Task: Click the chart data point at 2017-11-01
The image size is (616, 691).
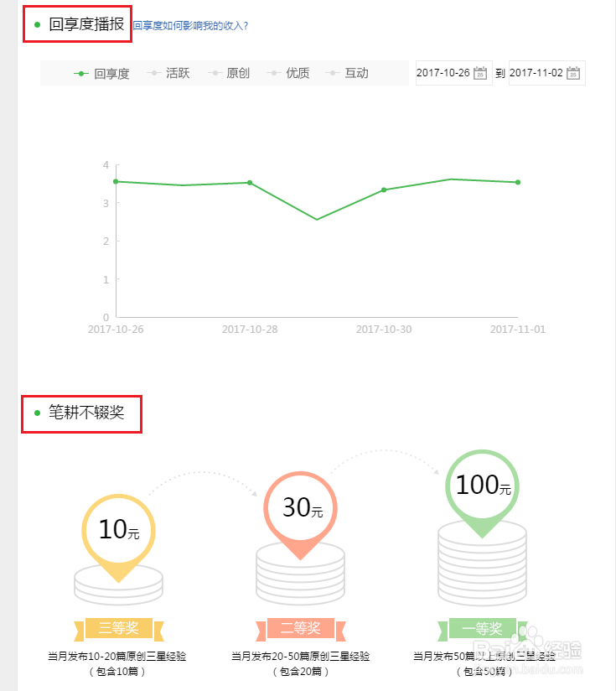Action: [518, 182]
